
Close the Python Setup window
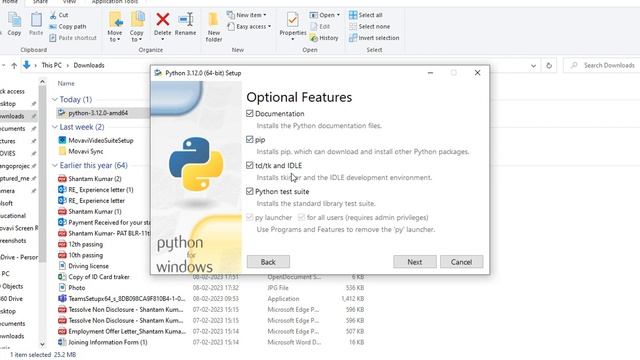[478, 73]
